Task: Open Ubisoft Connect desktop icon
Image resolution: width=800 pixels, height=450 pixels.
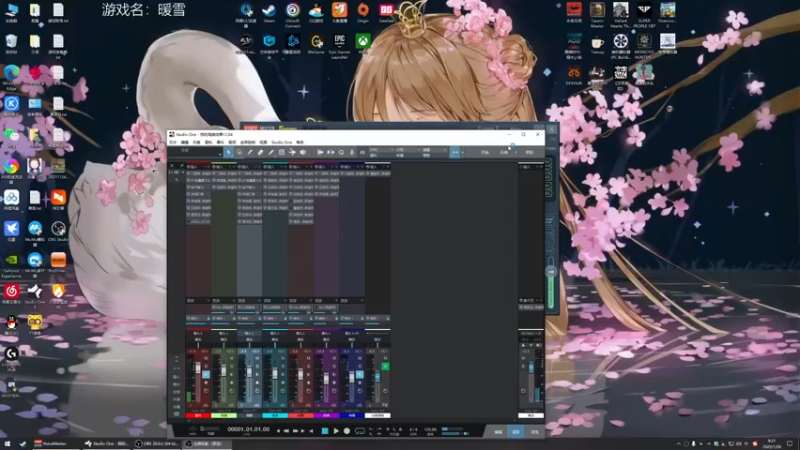Action: pos(292,14)
